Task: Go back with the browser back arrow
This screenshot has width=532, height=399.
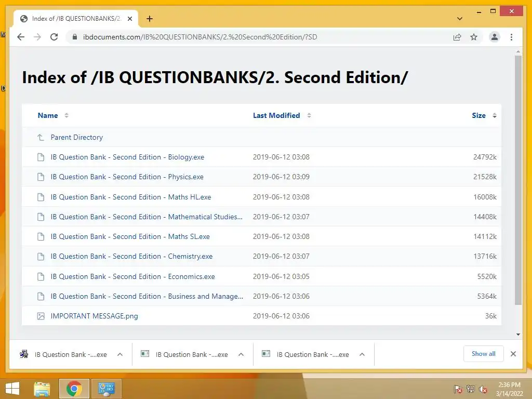Action: click(21, 37)
